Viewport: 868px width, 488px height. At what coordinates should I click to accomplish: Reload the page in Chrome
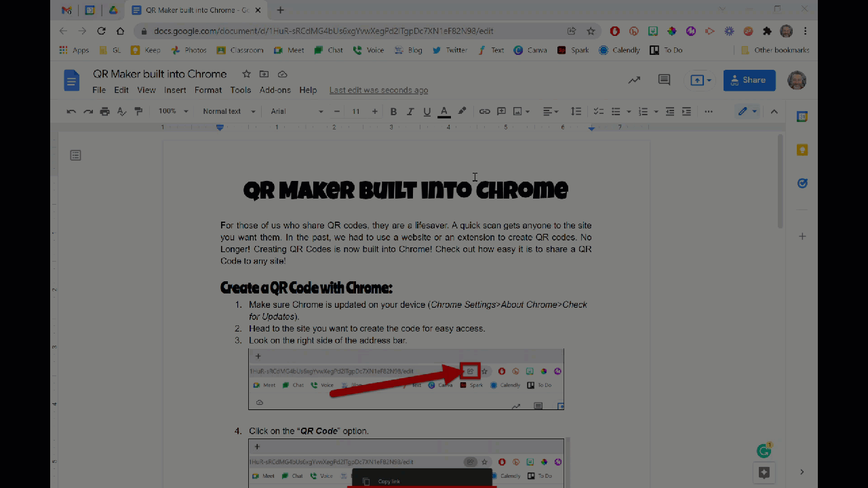[x=101, y=31]
